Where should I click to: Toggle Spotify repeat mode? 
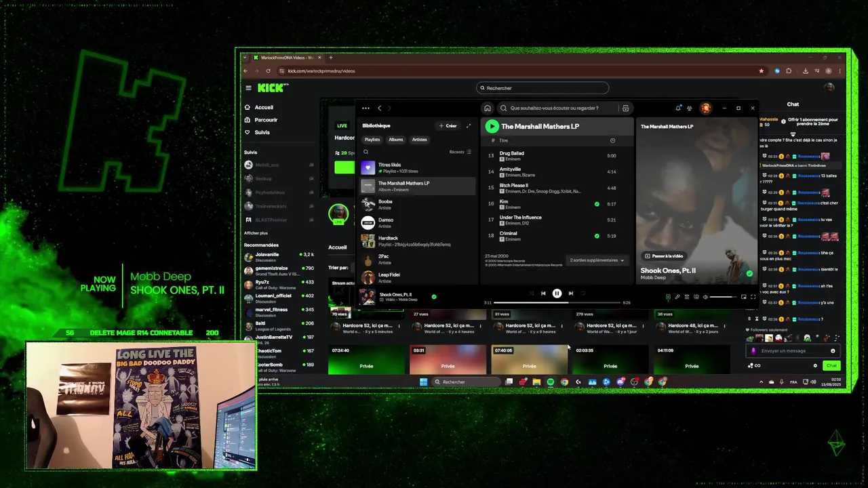click(583, 293)
